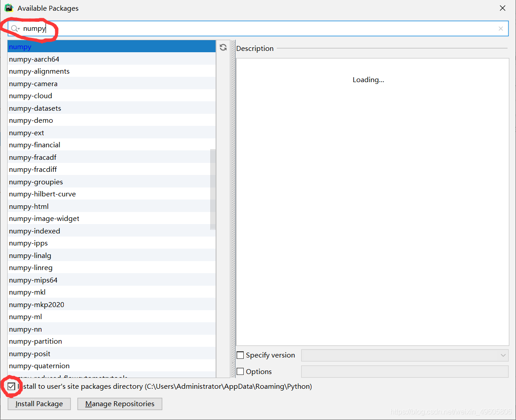Click the Options text field
516x420 pixels.
[405, 371]
